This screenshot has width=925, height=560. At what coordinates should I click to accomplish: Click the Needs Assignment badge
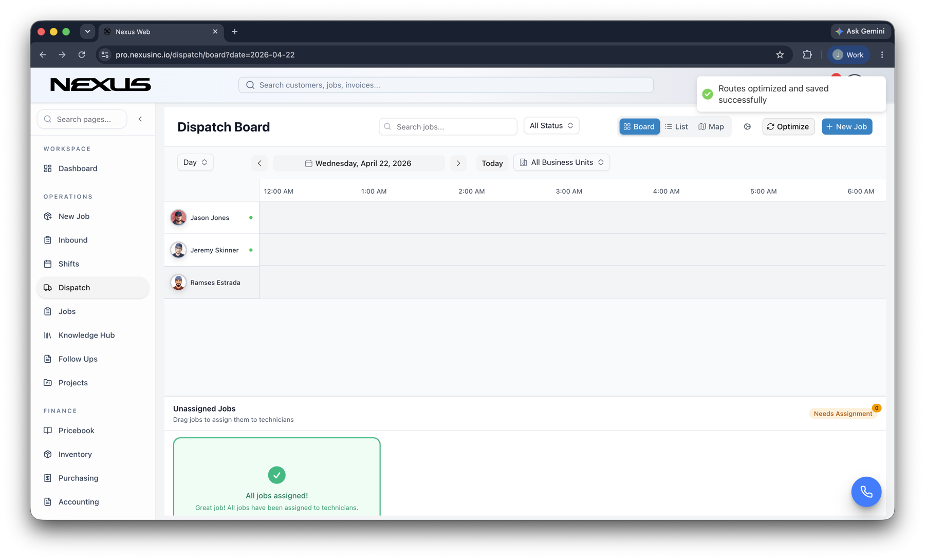tap(842, 414)
